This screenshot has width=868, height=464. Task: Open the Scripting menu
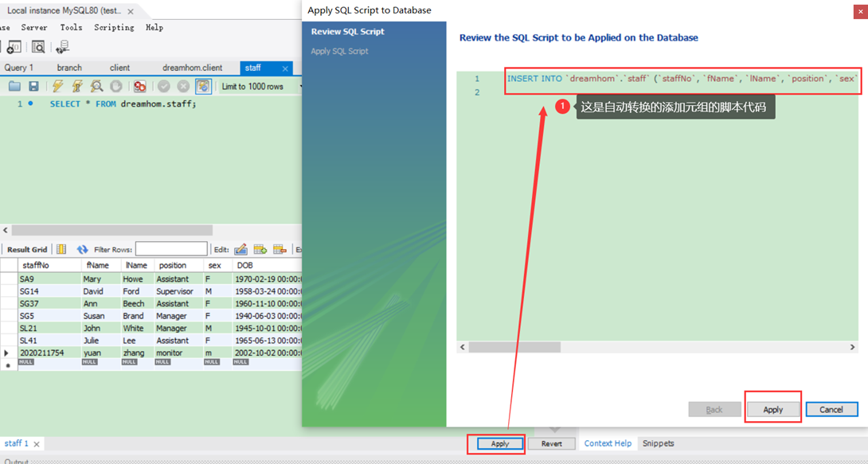pyautogui.click(x=114, y=27)
